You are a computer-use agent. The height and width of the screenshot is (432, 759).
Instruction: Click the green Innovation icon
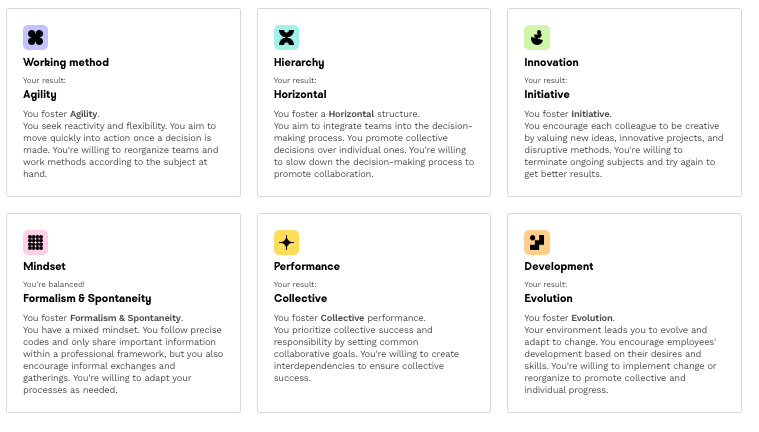[x=537, y=38]
